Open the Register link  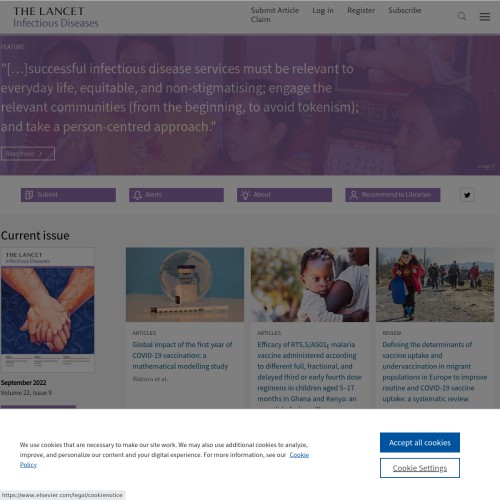[x=361, y=10]
